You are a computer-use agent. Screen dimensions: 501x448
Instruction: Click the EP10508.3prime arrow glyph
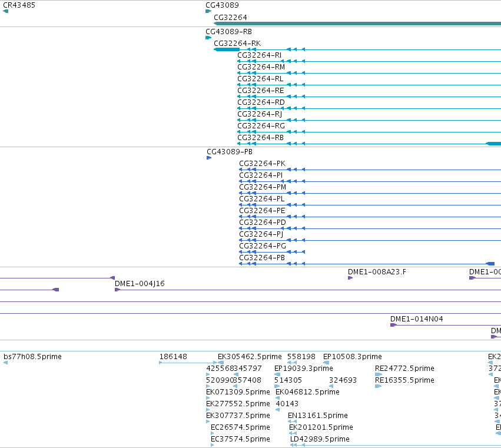click(x=326, y=363)
